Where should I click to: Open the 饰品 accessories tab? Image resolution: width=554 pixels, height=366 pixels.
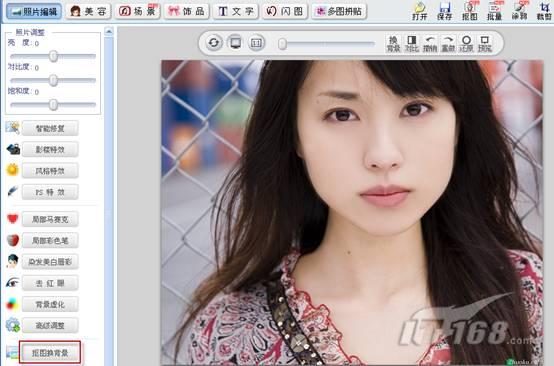click(187, 11)
